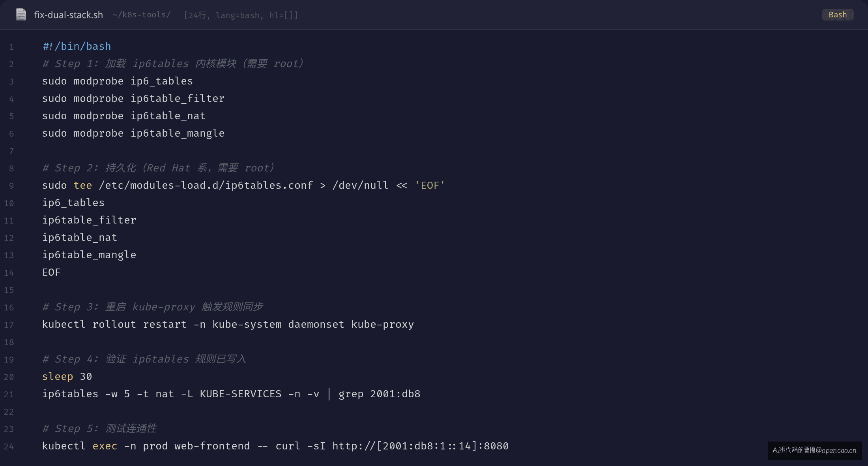Click the kubectl rollout restart command line
This screenshot has width=868, height=466.
pyautogui.click(x=228, y=324)
